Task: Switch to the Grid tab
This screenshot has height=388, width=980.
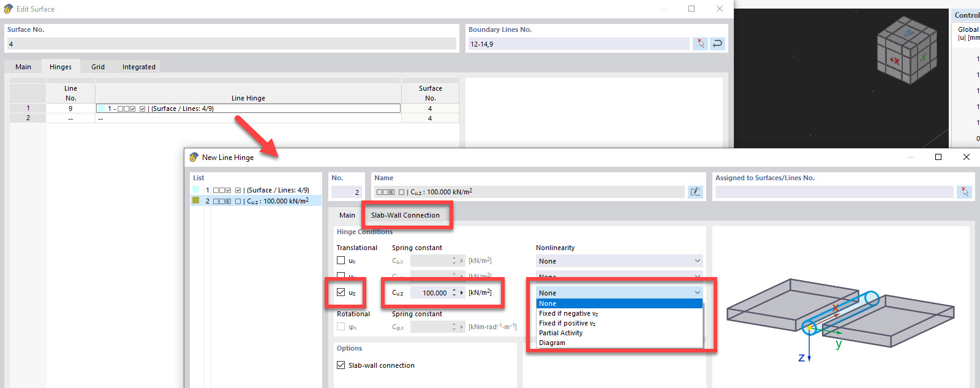Action: coord(98,67)
